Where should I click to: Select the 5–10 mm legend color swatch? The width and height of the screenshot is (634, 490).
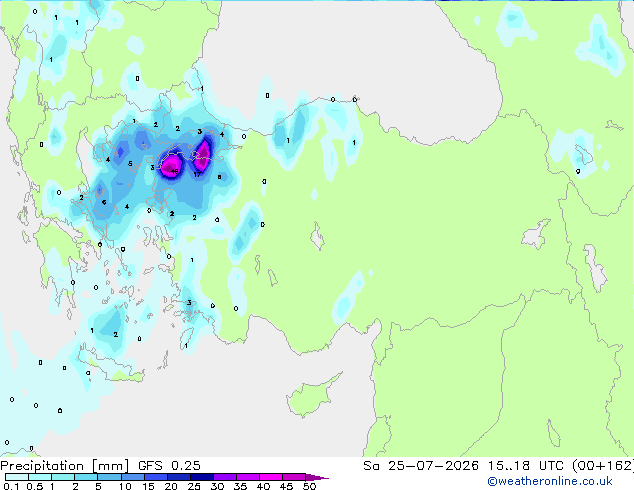pyautogui.click(x=109, y=477)
